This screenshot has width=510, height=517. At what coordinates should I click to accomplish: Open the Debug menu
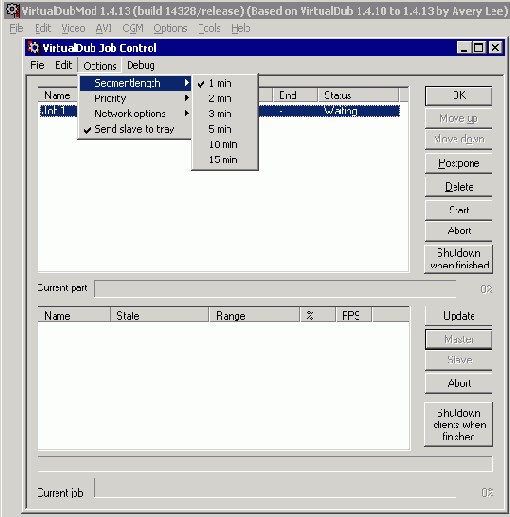pyautogui.click(x=141, y=65)
